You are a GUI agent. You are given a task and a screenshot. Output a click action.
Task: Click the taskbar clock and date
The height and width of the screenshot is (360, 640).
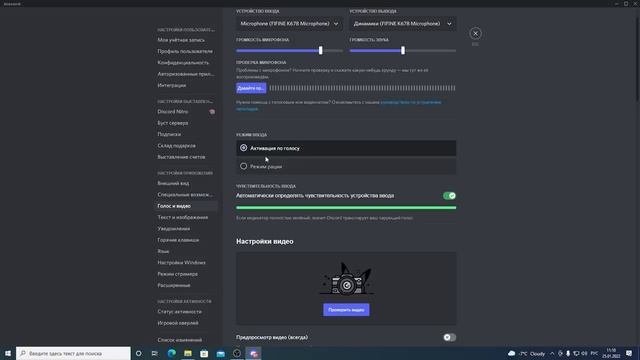pyautogui.click(x=611, y=353)
